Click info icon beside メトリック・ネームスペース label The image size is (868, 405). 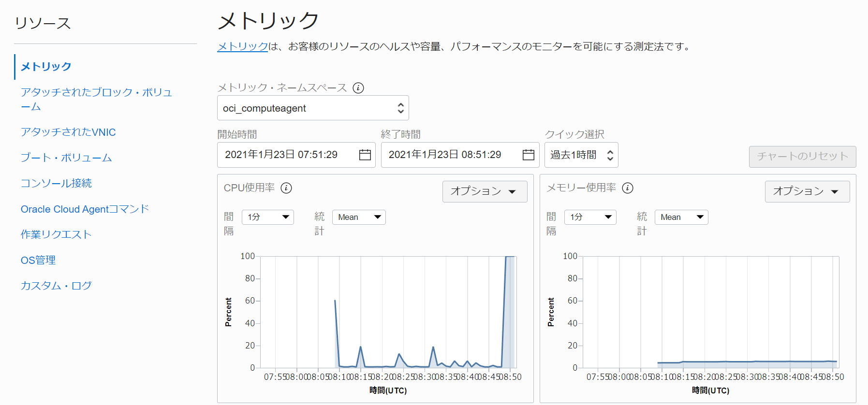point(358,88)
